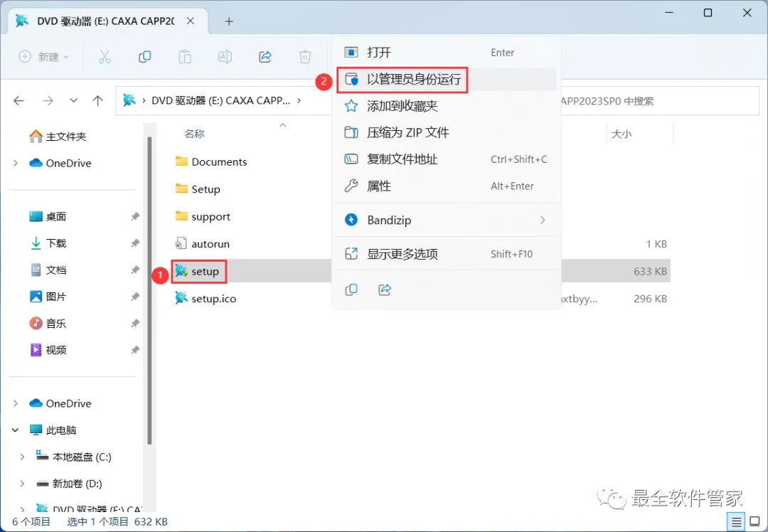Unpin 下载 using its pin icon
The height and width of the screenshot is (532, 768).
click(x=135, y=243)
